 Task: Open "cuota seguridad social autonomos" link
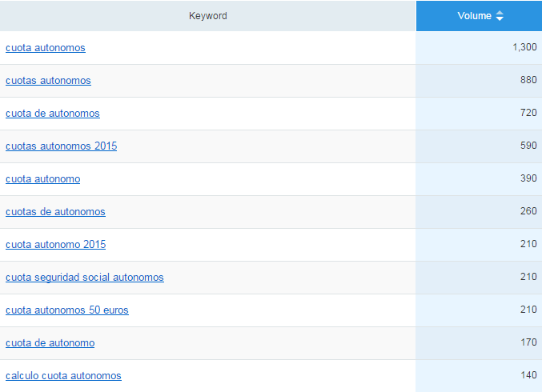(84, 278)
